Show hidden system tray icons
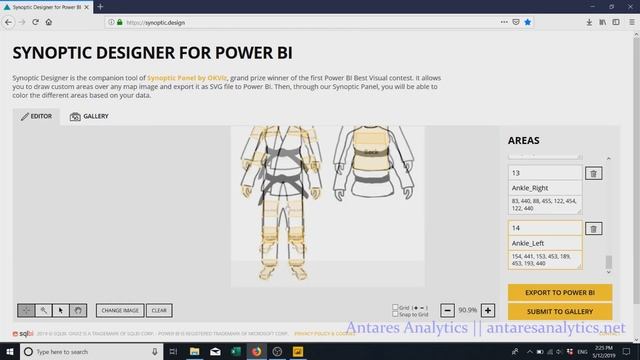Screen dimensions: 640x360 [x=529, y=352]
